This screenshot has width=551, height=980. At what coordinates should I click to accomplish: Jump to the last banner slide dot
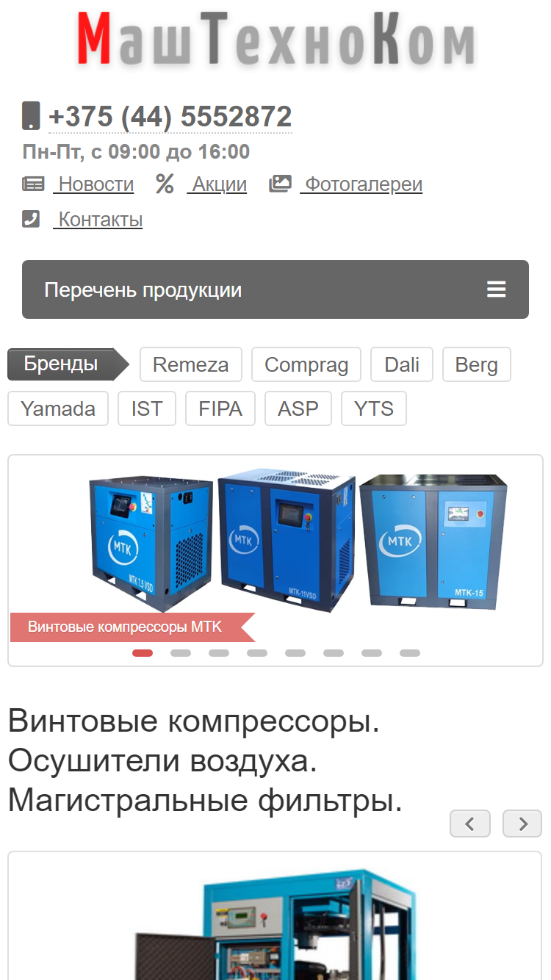tap(410, 652)
